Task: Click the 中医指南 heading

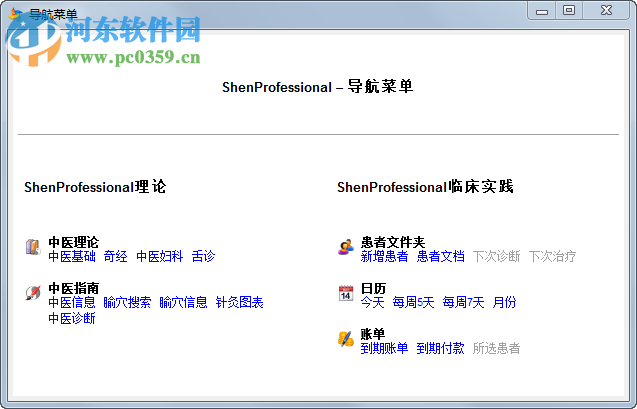Action: coord(74,288)
